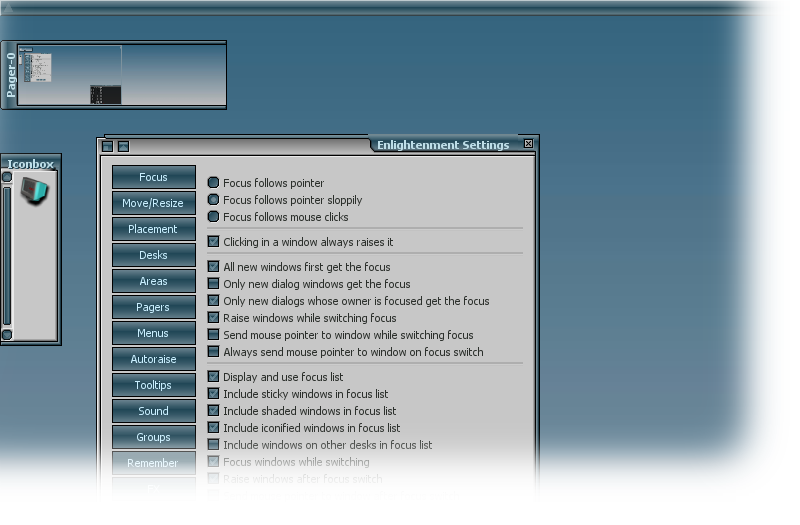Viewport: 800px width, 525px height.
Task: Open the Remember settings tab
Action: 154,463
